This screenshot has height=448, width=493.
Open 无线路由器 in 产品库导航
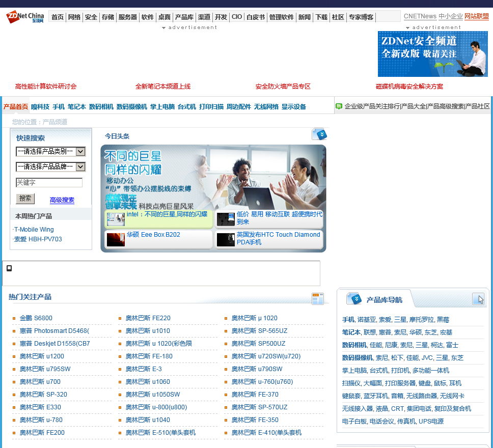[421, 396]
